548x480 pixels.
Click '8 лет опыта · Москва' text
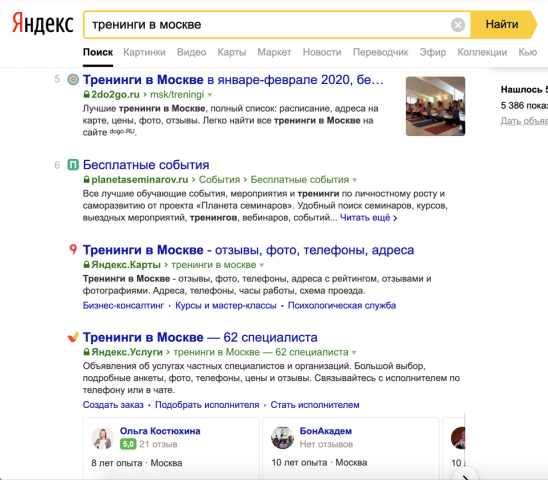137,463
